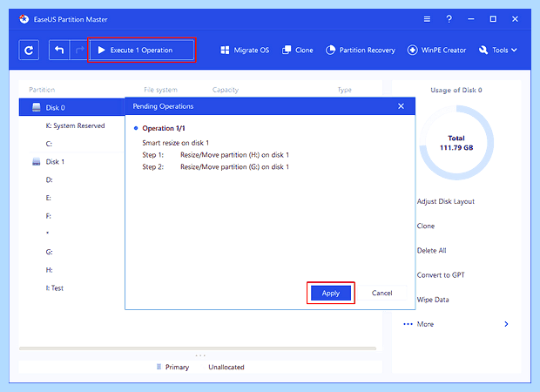Maximize the EaseUS window
This screenshot has height=392, width=540.
pyautogui.click(x=493, y=19)
